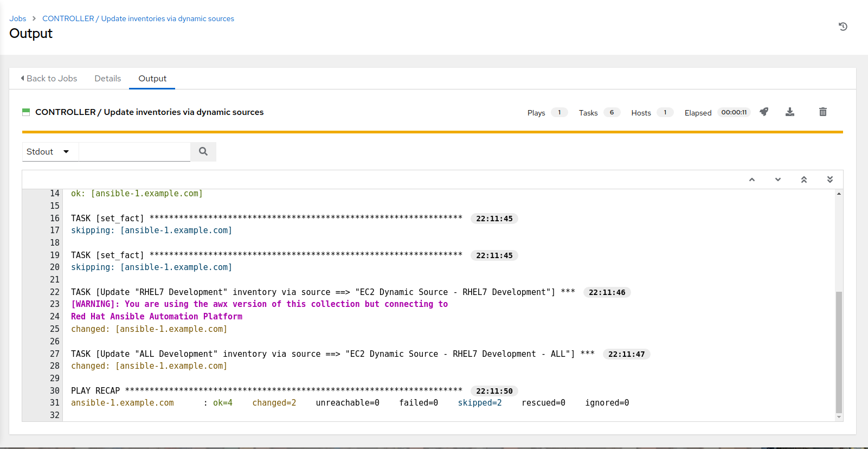Click the ignored=0 recap value
This screenshot has height=449, width=868.
(x=607, y=403)
